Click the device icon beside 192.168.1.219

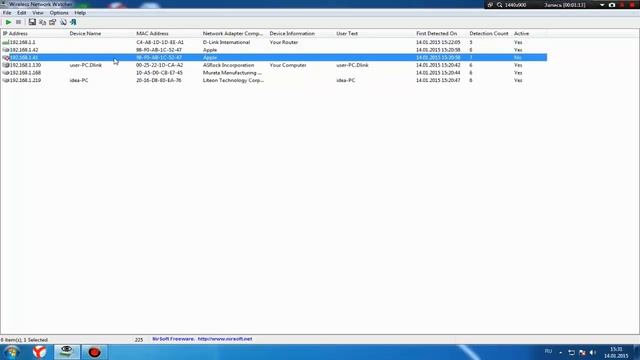pos(5,80)
